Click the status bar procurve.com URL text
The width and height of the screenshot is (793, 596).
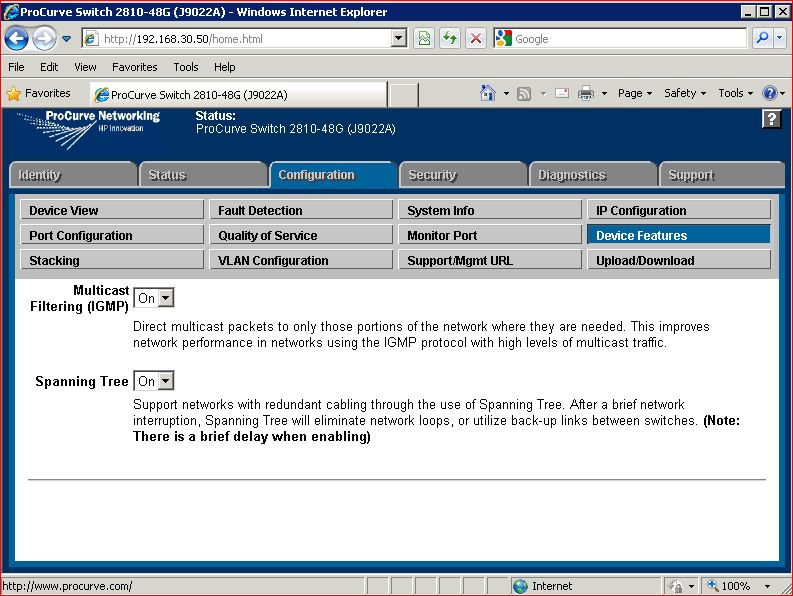[67, 586]
